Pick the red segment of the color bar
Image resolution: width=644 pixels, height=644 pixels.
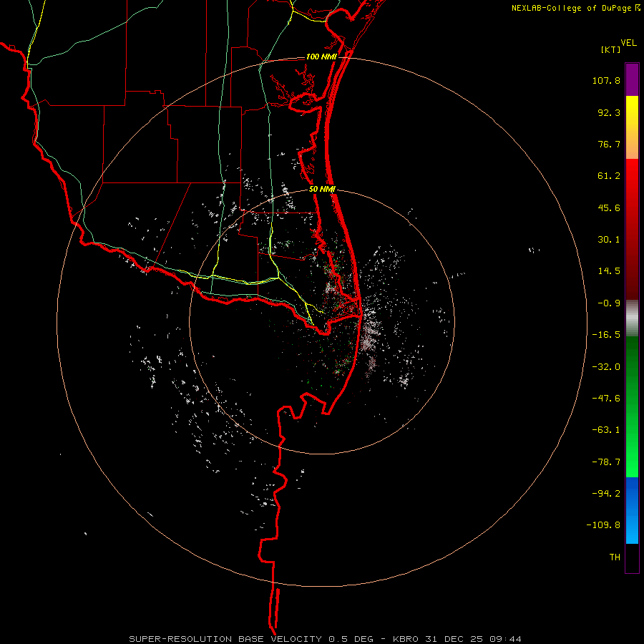coord(632,229)
